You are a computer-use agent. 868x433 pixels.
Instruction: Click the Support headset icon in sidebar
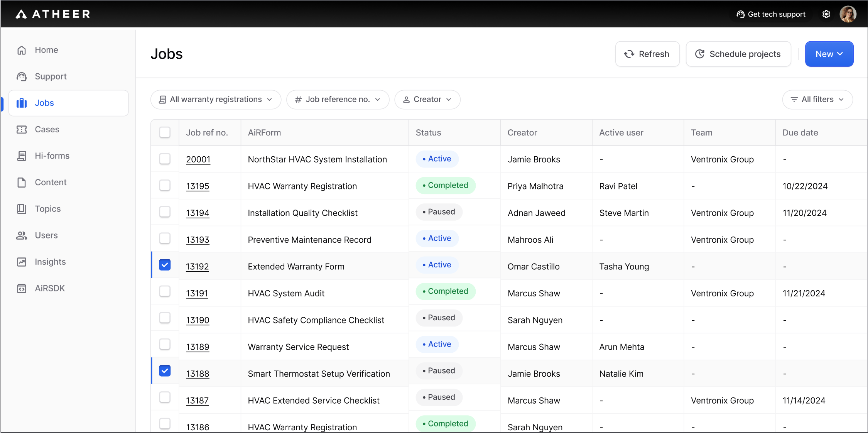pos(22,76)
